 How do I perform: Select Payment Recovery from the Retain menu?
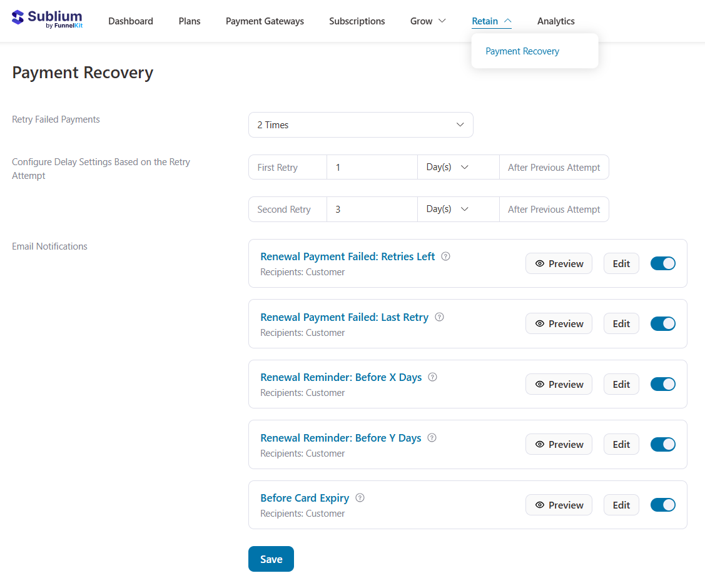pyautogui.click(x=522, y=51)
